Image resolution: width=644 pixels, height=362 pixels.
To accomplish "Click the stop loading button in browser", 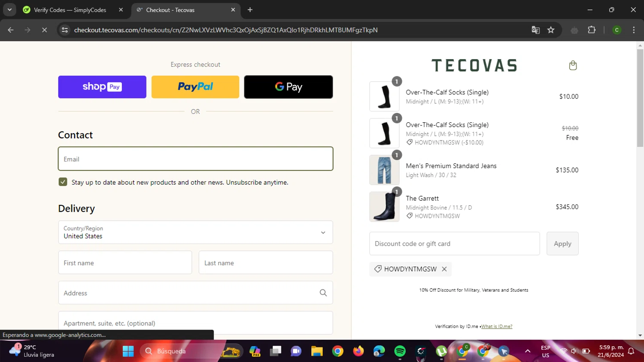I will click(x=44, y=30).
